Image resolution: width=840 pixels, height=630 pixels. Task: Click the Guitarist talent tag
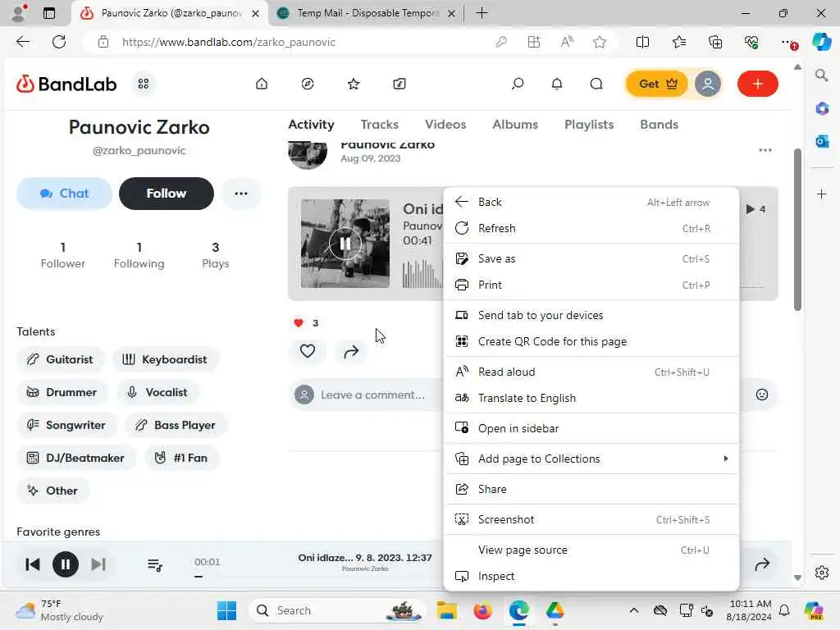[61, 359]
